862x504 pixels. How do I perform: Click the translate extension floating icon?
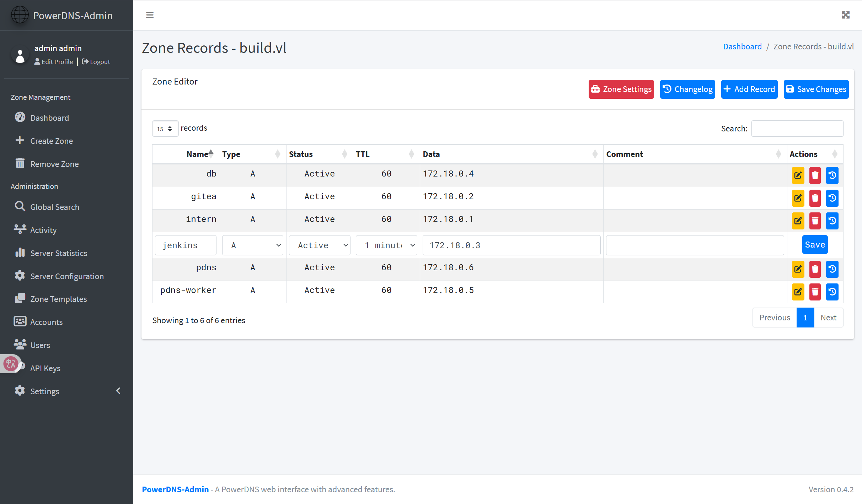point(11,364)
